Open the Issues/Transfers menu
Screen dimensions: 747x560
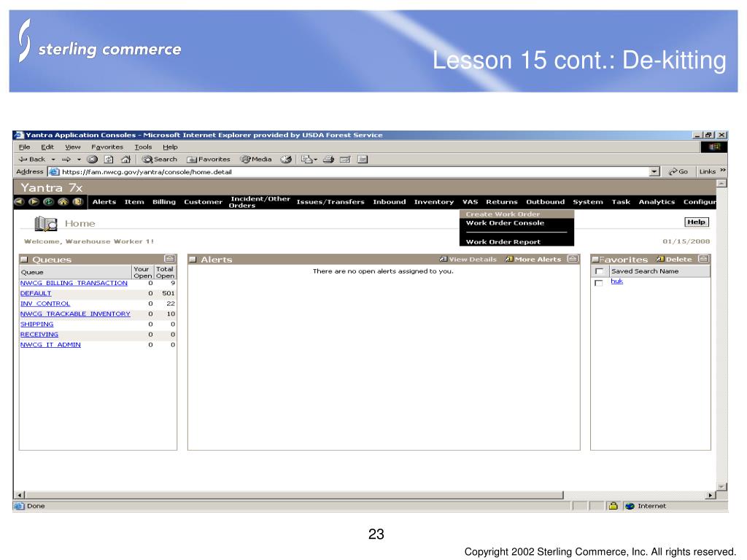pyautogui.click(x=330, y=202)
